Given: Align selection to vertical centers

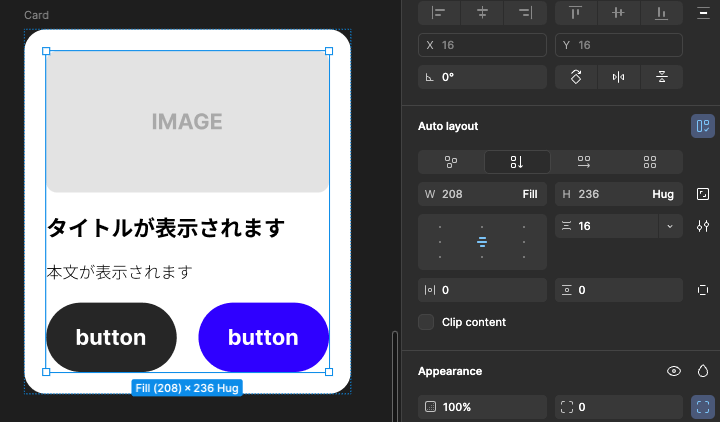Looking at the screenshot, I should (x=619, y=13).
